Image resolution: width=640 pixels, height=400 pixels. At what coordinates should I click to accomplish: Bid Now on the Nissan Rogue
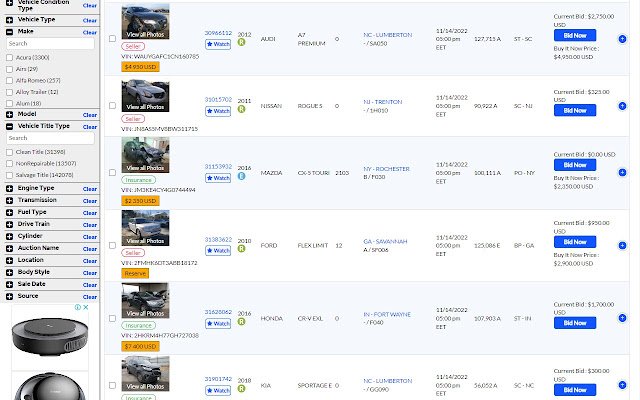coord(575,111)
